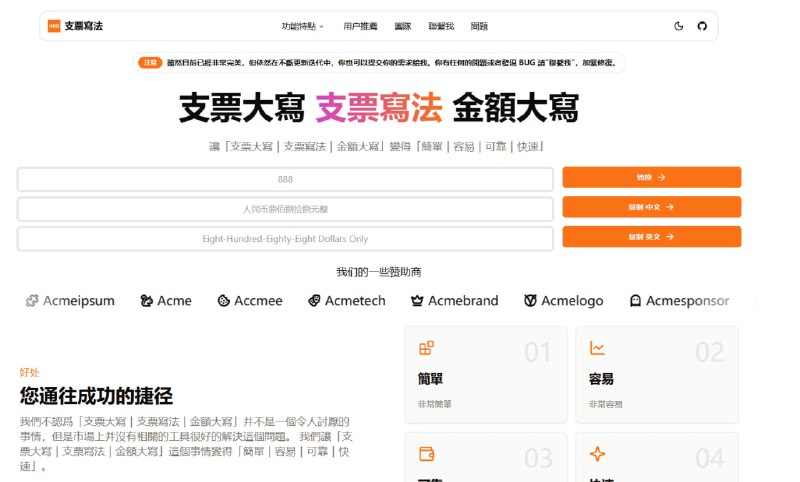800x482 pixels.
Task: Click the sparkle icon on card 04
Action: pyautogui.click(x=597, y=454)
